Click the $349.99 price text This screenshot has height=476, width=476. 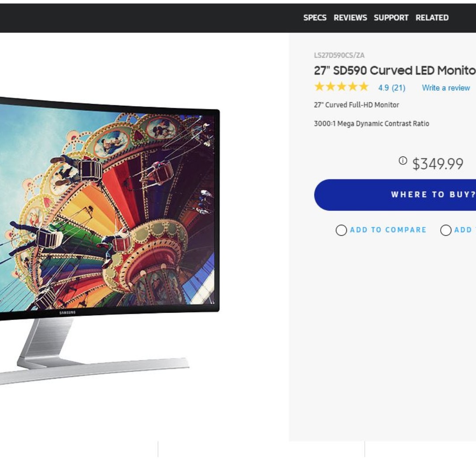[438, 164]
